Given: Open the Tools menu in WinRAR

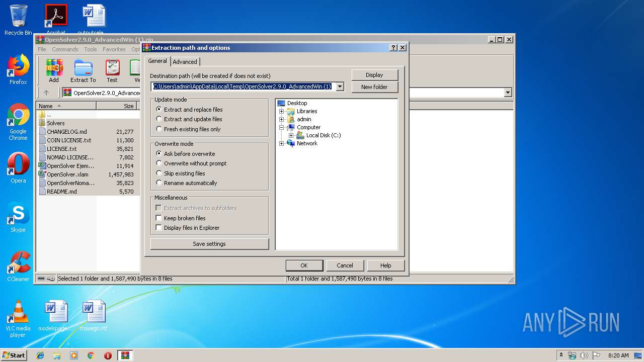Looking at the screenshot, I should pyautogui.click(x=91, y=49).
